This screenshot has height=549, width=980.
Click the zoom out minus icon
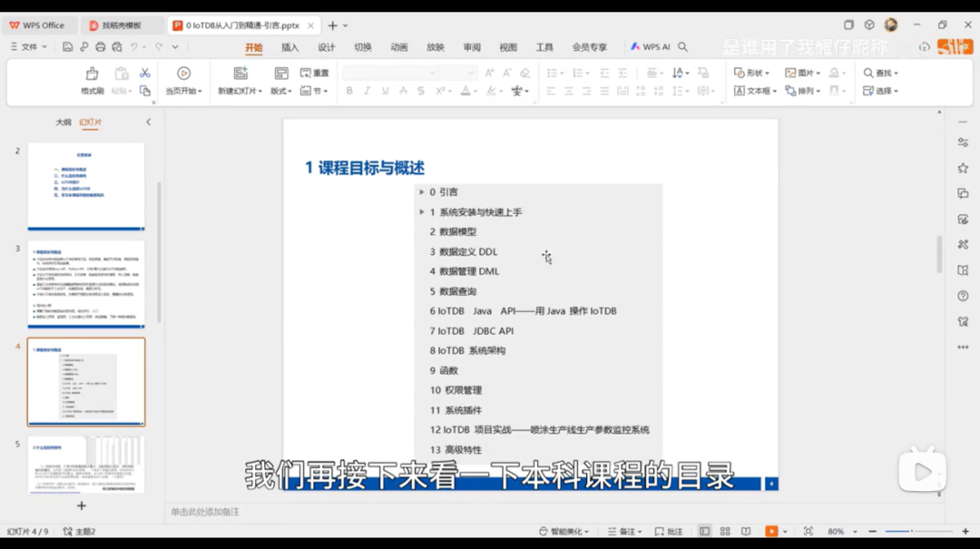pyautogui.click(x=873, y=532)
